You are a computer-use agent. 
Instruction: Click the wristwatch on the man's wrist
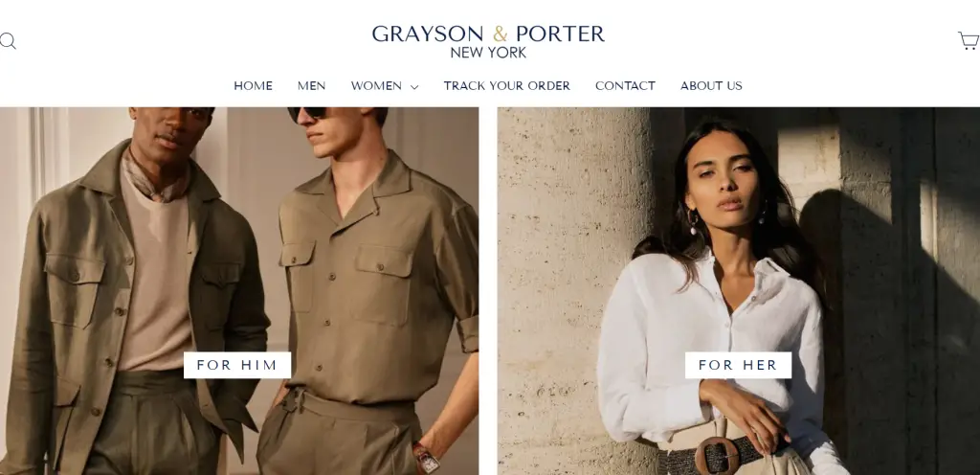426,459
